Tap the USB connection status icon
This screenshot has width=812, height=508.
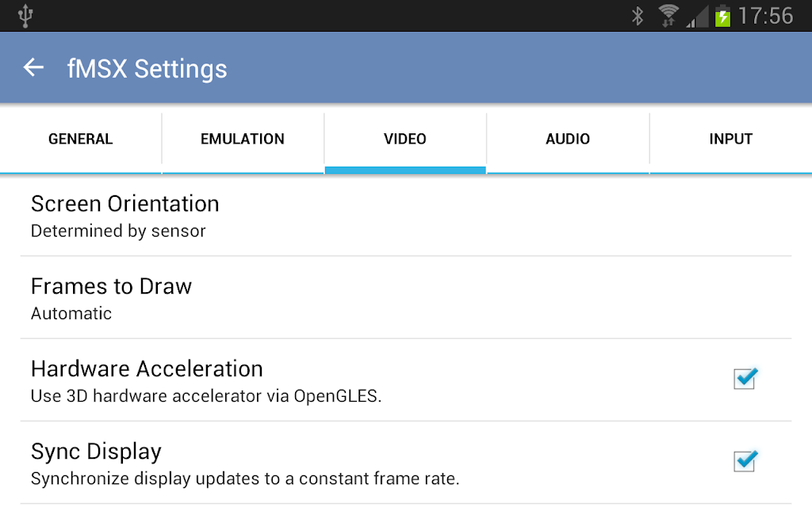click(26, 15)
